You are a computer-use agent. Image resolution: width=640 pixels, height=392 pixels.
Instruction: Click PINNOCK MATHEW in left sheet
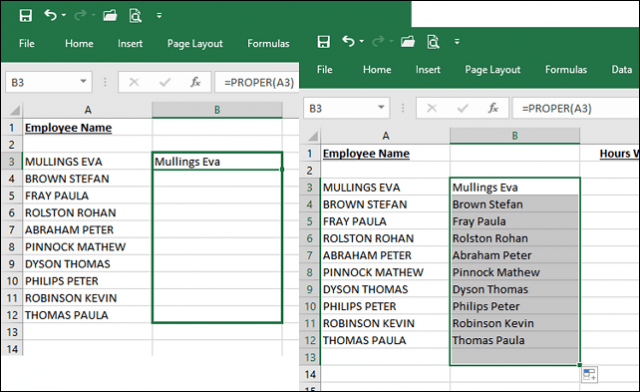87,247
